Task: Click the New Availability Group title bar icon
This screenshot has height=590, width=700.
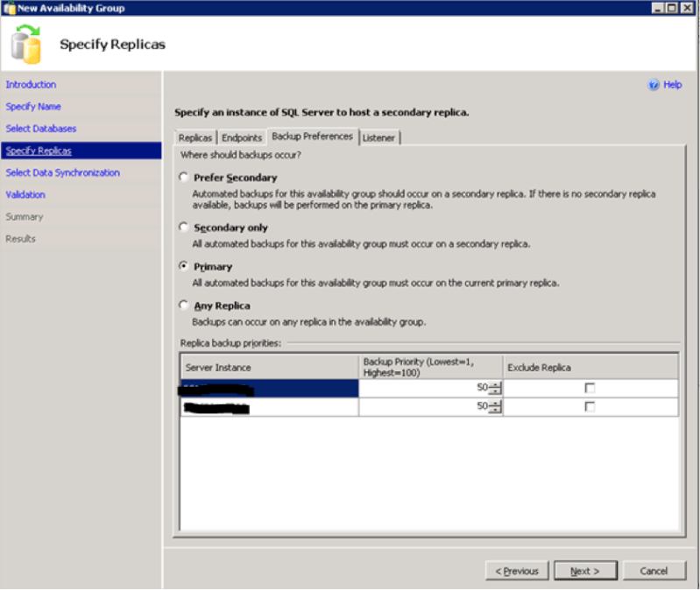Action: pos(9,8)
